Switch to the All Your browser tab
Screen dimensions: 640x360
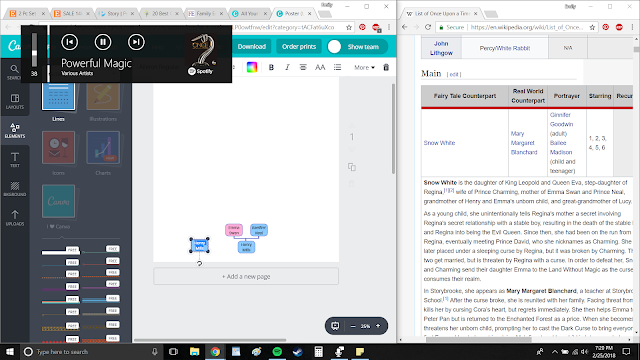pos(249,13)
